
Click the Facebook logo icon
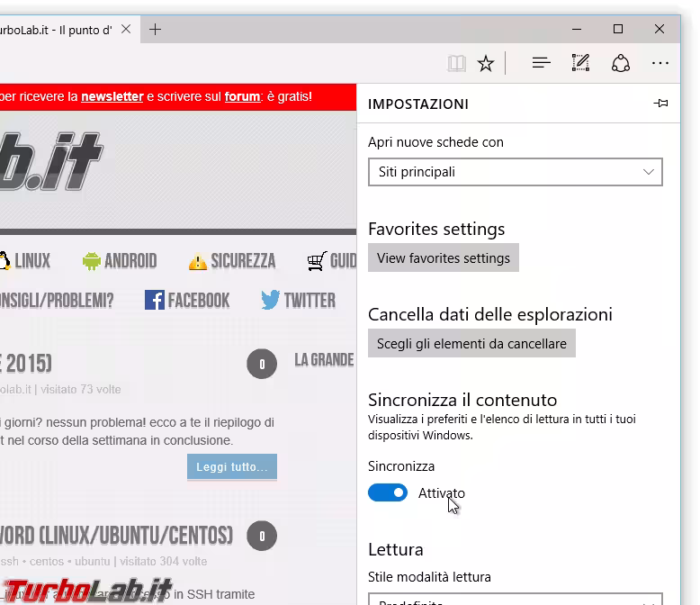click(x=155, y=300)
